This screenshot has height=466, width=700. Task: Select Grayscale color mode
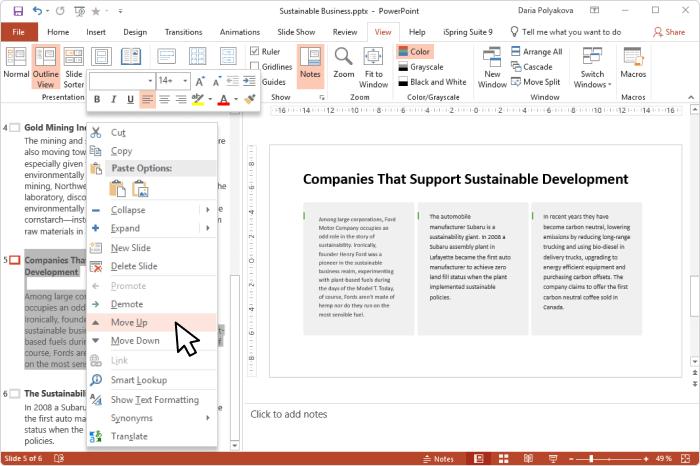pyautogui.click(x=426, y=67)
